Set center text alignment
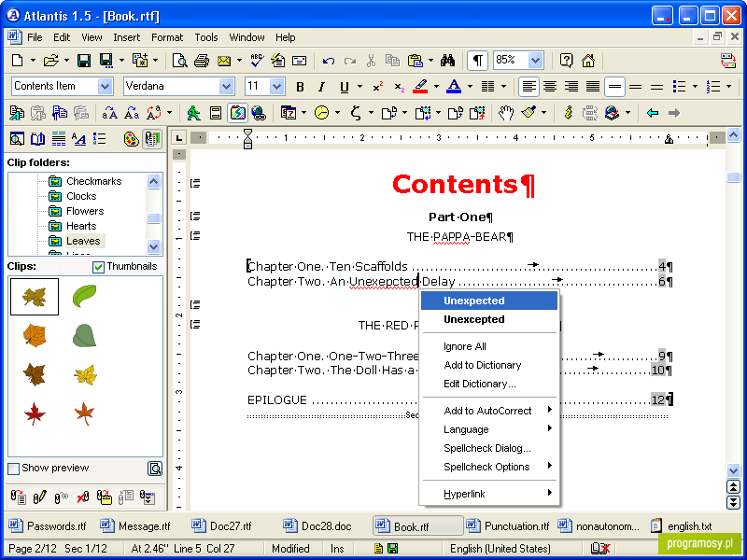Image resolution: width=747 pixels, height=560 pixels. click(x=550, y=87)
